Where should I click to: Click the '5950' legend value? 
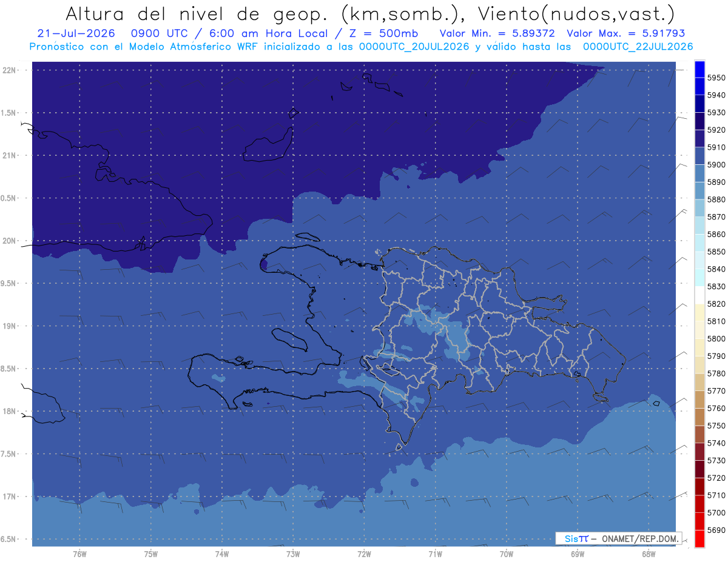coord(716,78)
